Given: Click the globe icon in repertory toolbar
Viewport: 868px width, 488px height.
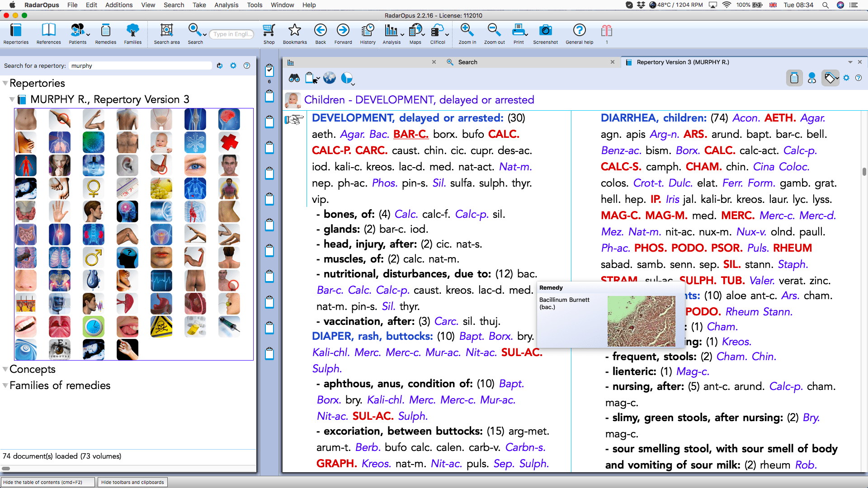Looking at the screenshot, I should [x=330, y=78].
